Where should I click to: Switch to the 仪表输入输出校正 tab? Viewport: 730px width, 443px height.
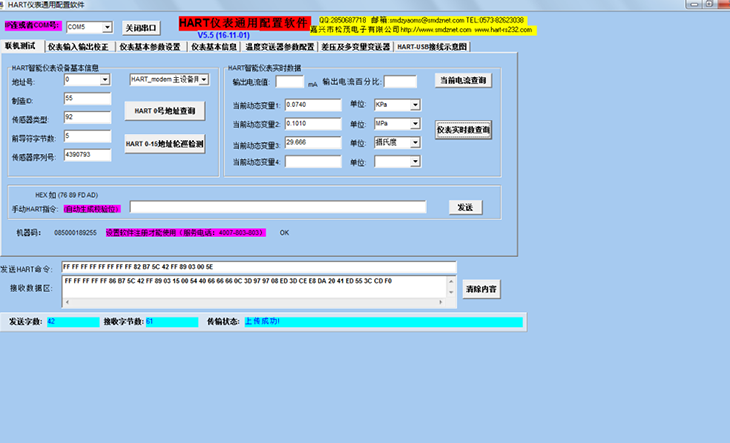tap(79, 46)
